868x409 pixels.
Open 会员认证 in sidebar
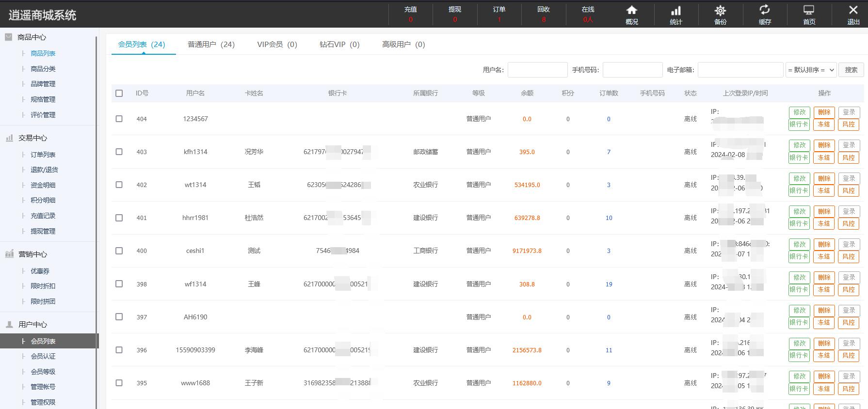pos(43,356)
